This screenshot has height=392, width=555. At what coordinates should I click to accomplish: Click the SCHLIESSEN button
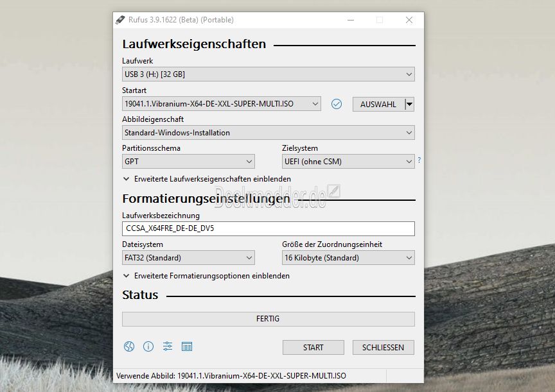click(383, 348)
